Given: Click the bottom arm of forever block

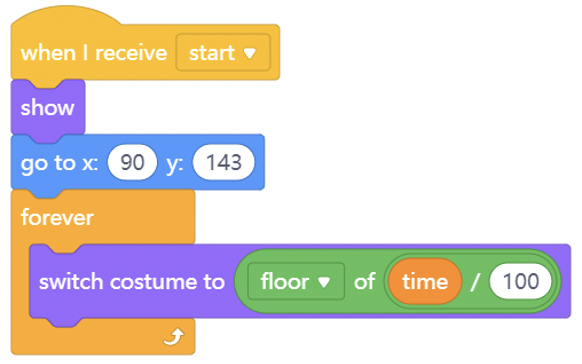Looking at the screenshot, I should coord(103,337).
